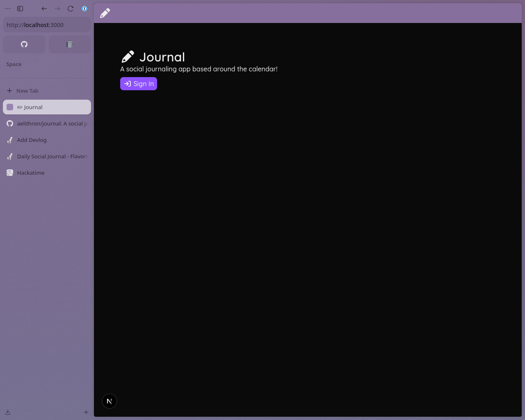Click the Space workspace label
The image size is (525, 420).
pos(14,64)
